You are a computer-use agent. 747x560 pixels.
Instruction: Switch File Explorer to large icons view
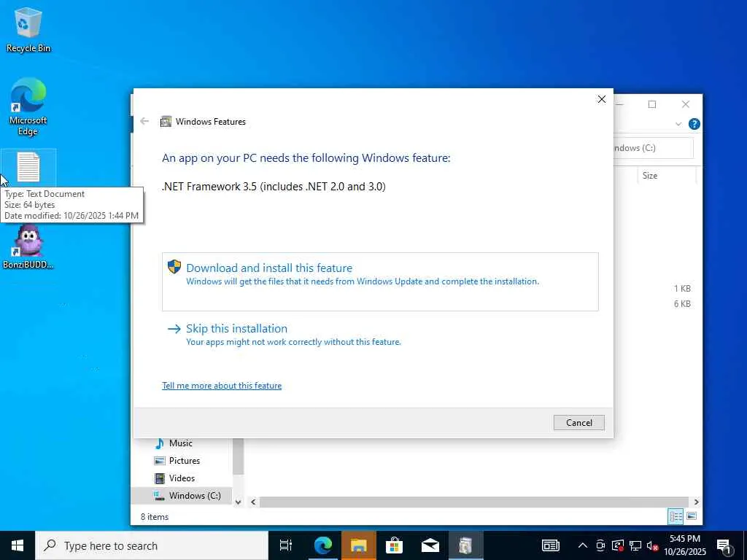pos(692,516)
